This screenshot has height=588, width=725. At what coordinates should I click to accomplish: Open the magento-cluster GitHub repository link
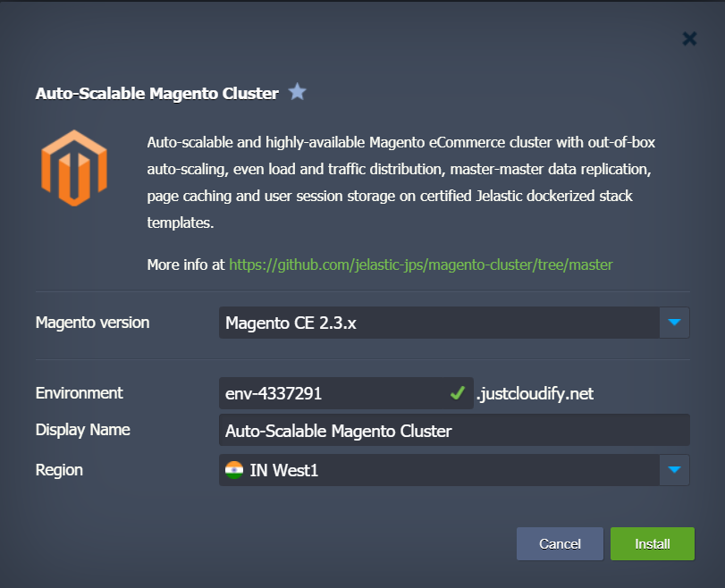tap(420, 265)
